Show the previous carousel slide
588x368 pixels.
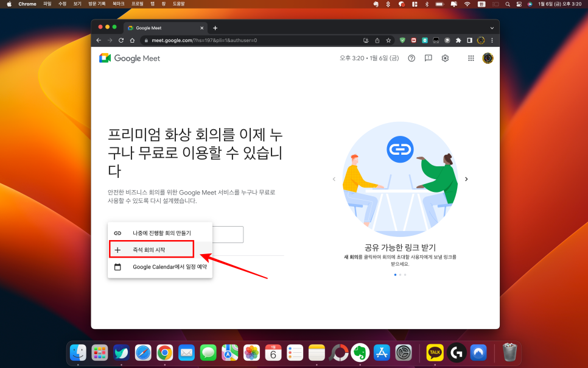[334, 179]
